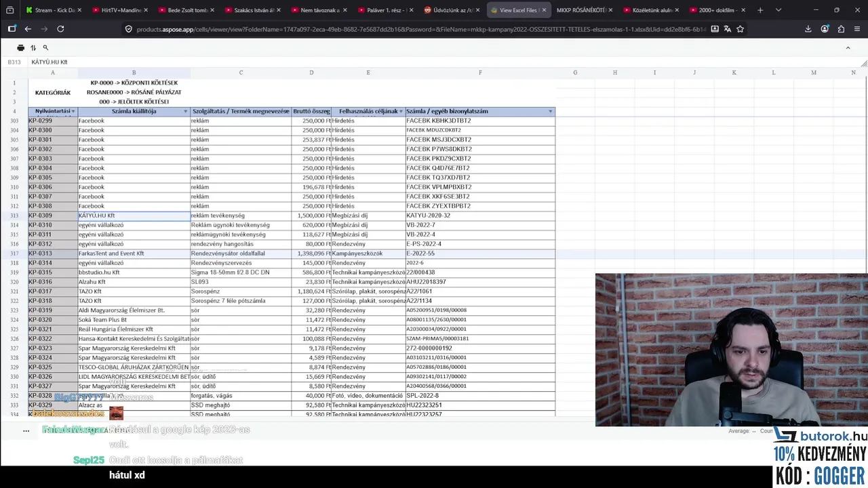Click cell forgatás, vágás
The width and height of the screenshot is (868, 488).
(x=241, y=396)
